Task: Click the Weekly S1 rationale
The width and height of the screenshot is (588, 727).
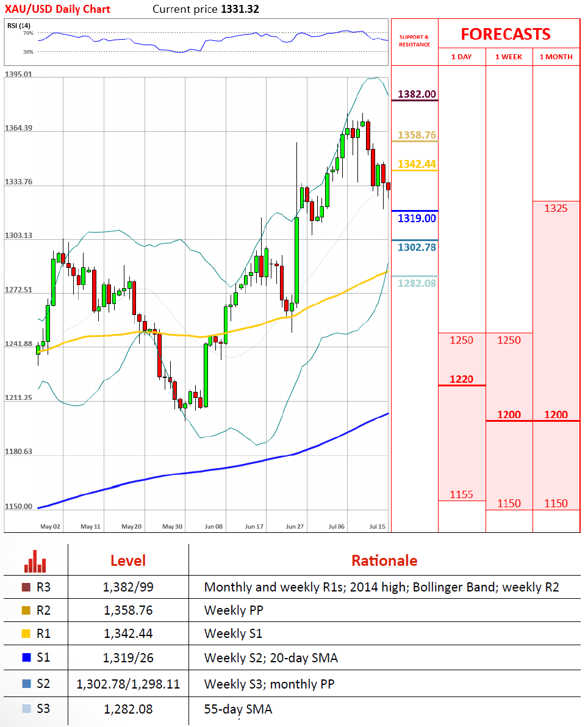Action: click(233, 634)
